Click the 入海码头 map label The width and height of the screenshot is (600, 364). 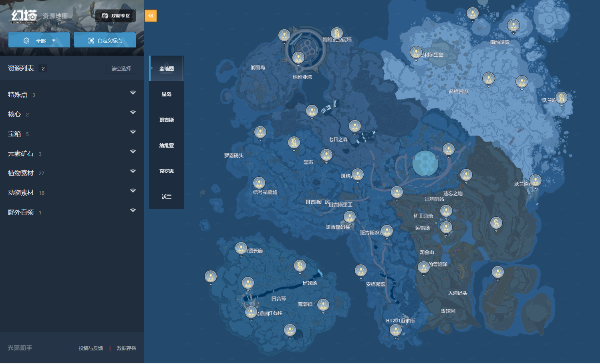tap(458, 293)
